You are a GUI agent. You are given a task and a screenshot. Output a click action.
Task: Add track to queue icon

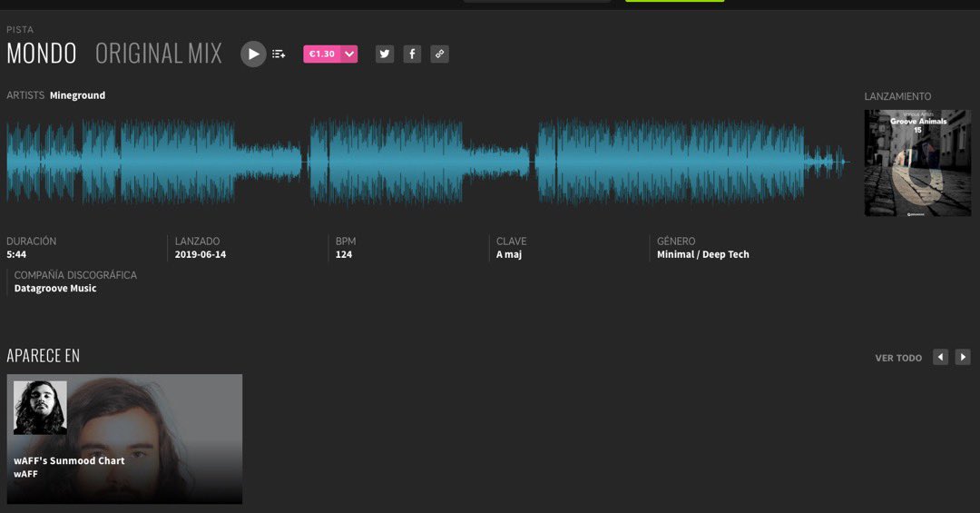[279, 54]
